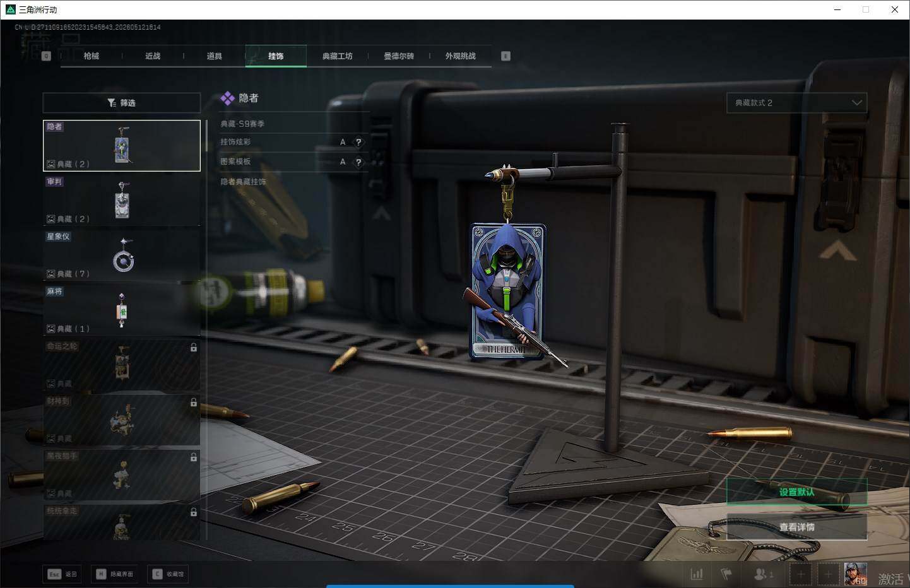Click the E next-tab key icon
Image resolution: width=910 pixels, height=588 pixels.
[505, 56]
